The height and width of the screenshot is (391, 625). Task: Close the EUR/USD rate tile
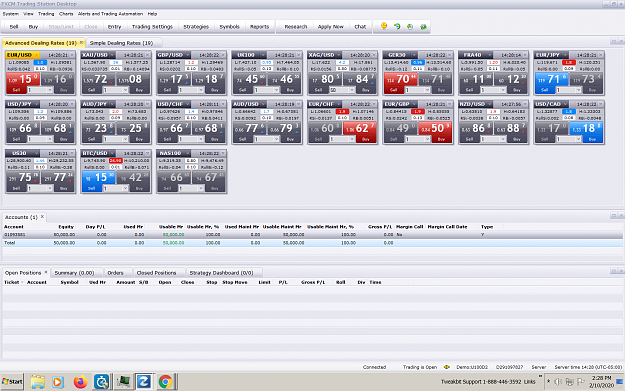[x=72, y=55]
